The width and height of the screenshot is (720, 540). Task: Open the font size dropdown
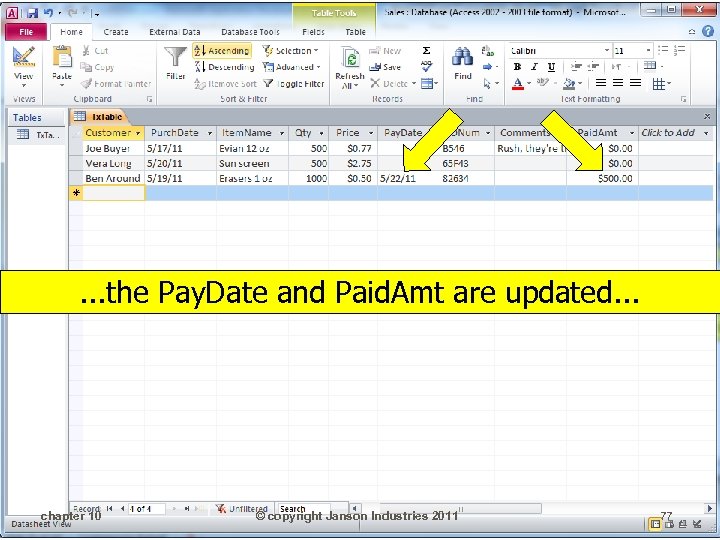click(x=648, y=51)
